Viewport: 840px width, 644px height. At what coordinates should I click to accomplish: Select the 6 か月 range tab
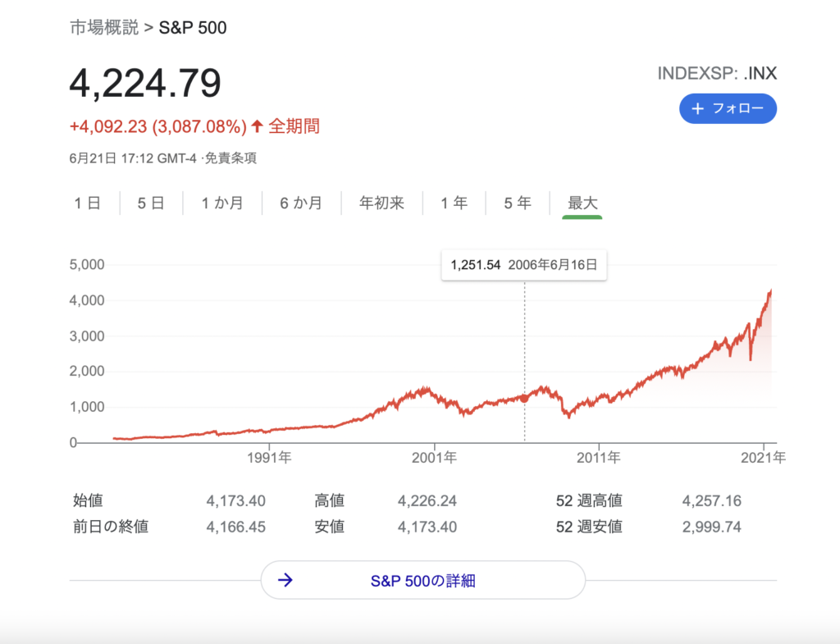pos(301,203)
